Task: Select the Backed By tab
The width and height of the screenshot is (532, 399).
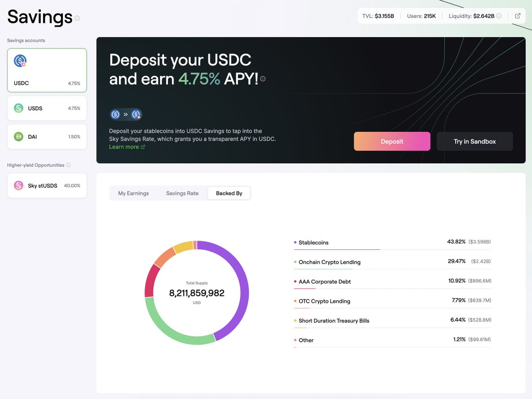Action: pos(229,193)
